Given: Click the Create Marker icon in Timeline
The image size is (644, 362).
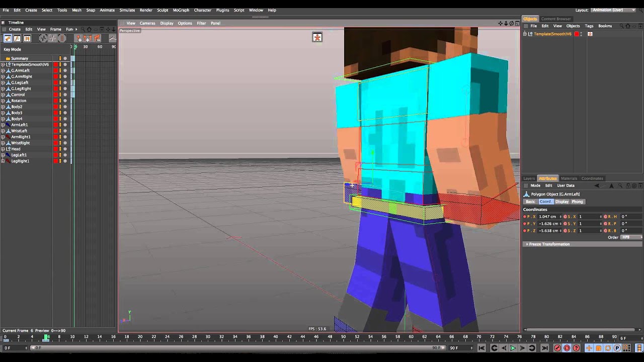Looking at the screenshot, I should (x=78, y=38).
